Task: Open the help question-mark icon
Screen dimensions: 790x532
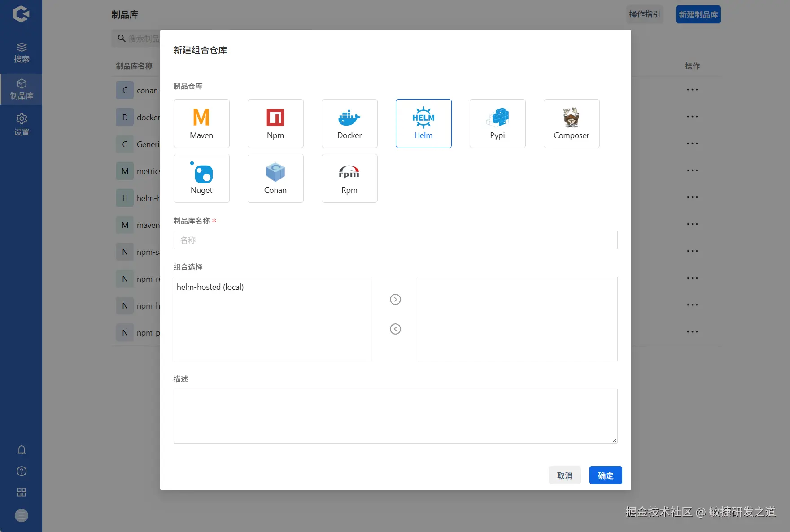Action: [22, 471]
